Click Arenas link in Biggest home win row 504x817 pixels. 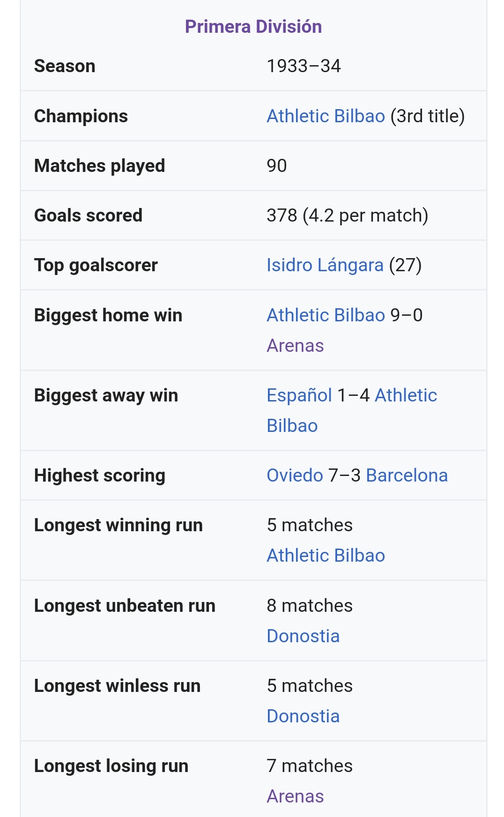coord(295,346)
